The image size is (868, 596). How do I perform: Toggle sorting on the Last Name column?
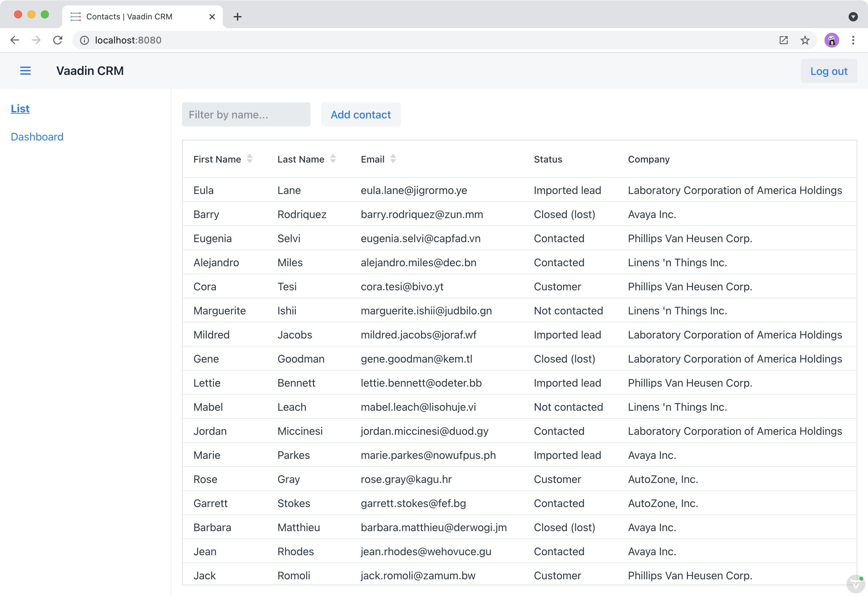pos(333,159)
